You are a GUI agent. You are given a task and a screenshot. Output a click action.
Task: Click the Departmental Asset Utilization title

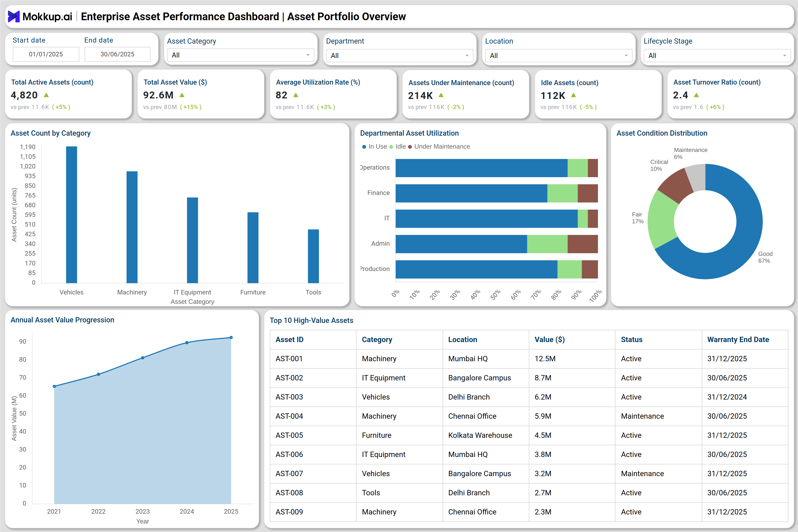click(410, 133)
